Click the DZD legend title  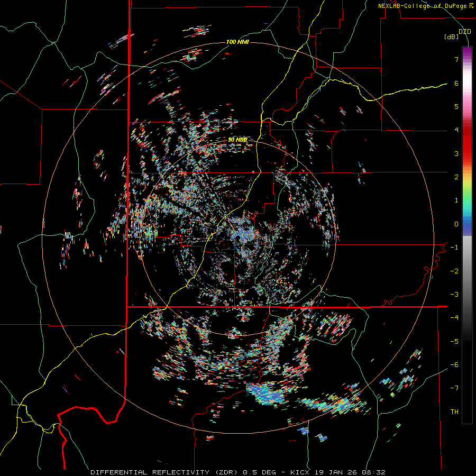(465, 31)
